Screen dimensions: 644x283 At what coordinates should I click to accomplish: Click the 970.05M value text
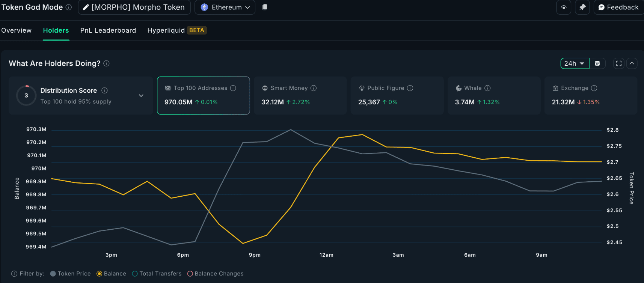[178, 102]
